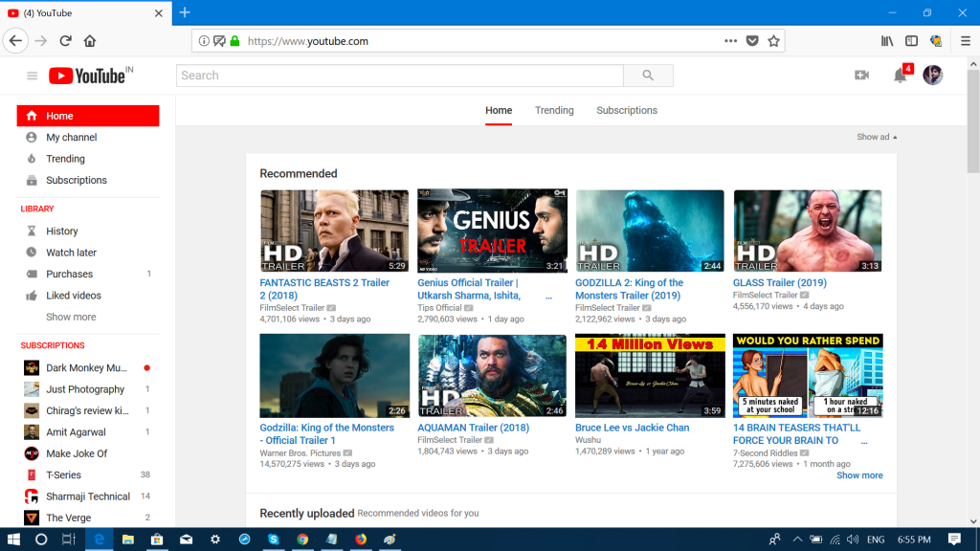Viewport: 980px width, 551px height.
Task: Open Skype from the taskbar
Action: coord(274,540)
